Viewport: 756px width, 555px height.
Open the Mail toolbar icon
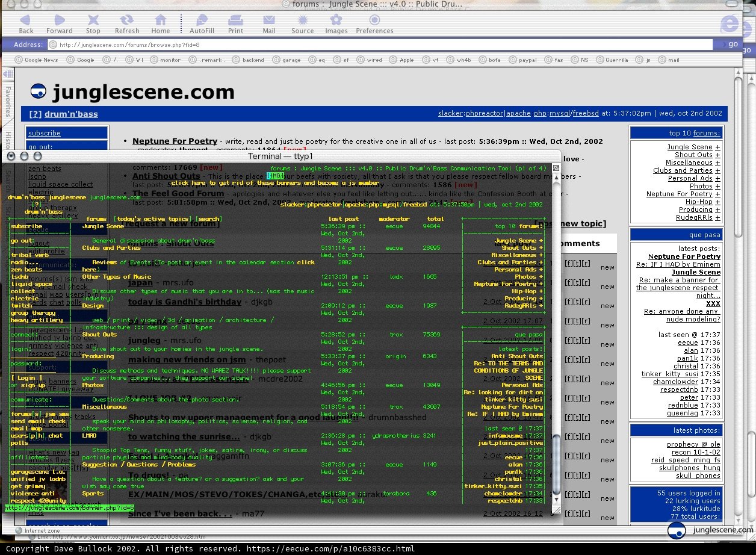[x=268, y=23]
